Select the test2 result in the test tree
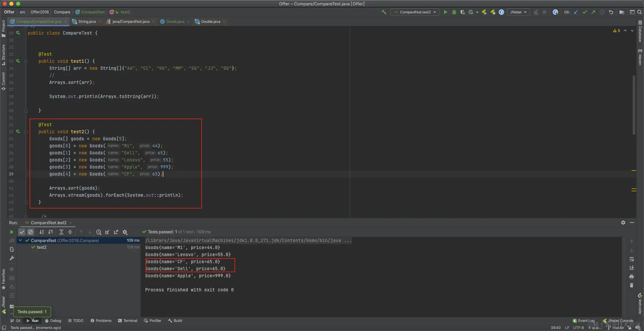The image size is (644, 331). coord(42,247)
